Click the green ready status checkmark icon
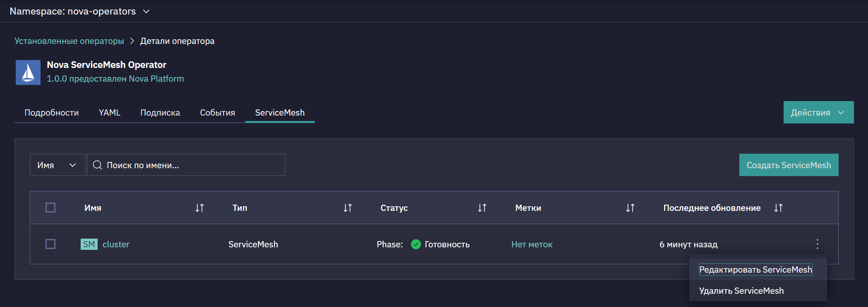 (416, 244)
